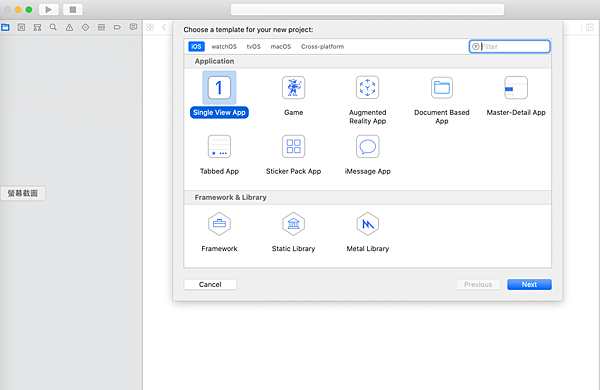Viewport: 600px width, 390px height.
Task: Click the Stop button in the toolbar
Action: [73, 10]
